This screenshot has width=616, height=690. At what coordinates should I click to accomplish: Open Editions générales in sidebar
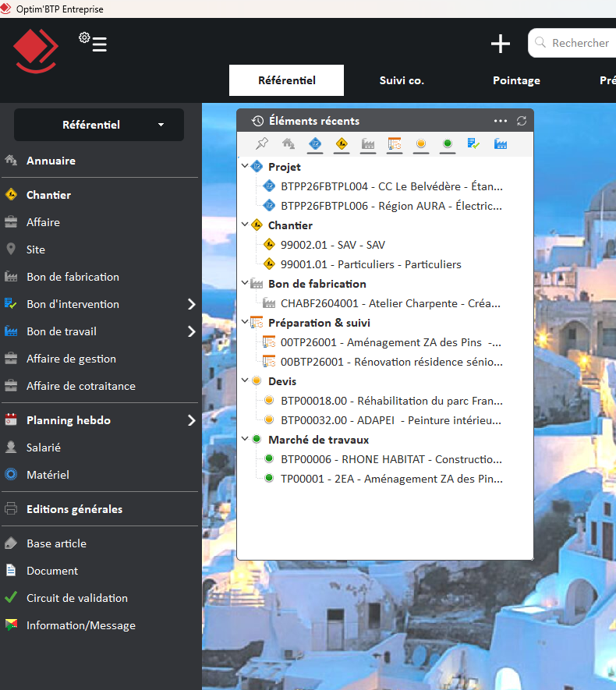(74, 509)
